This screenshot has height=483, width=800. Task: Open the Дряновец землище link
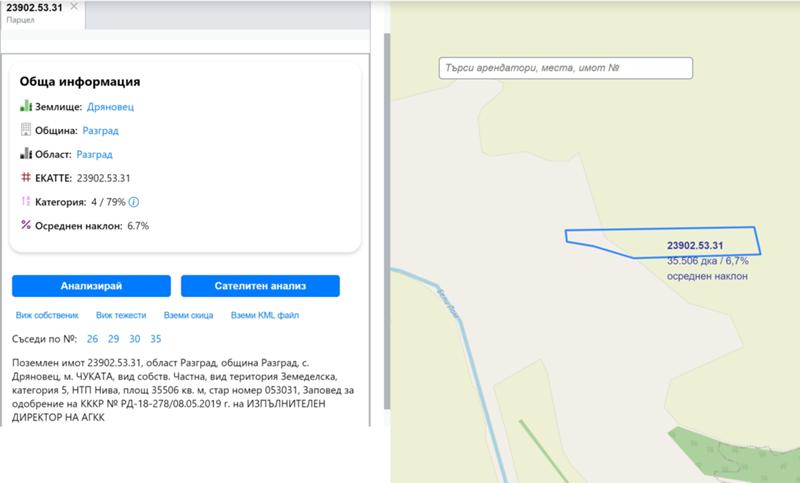pos(110,107)
